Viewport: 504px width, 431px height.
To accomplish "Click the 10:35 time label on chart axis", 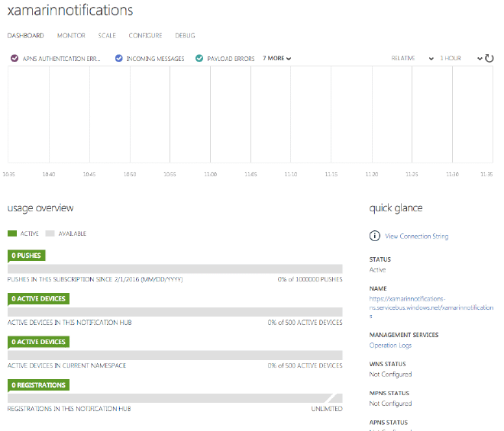I will [x=8, y=175].
